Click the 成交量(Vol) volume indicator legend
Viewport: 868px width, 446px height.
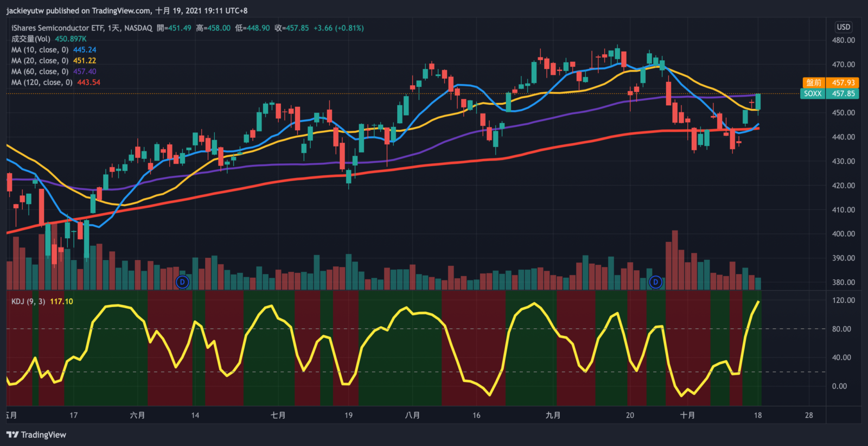click(31, 39)
